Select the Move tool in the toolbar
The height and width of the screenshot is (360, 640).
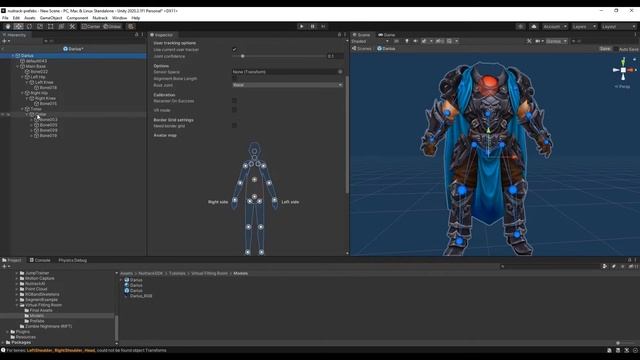point(18,27)
